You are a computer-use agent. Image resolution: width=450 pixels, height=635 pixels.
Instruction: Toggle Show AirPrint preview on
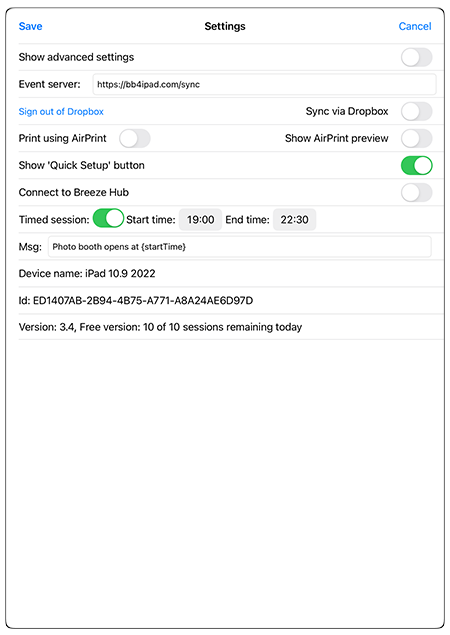click(x=416, y=139)
